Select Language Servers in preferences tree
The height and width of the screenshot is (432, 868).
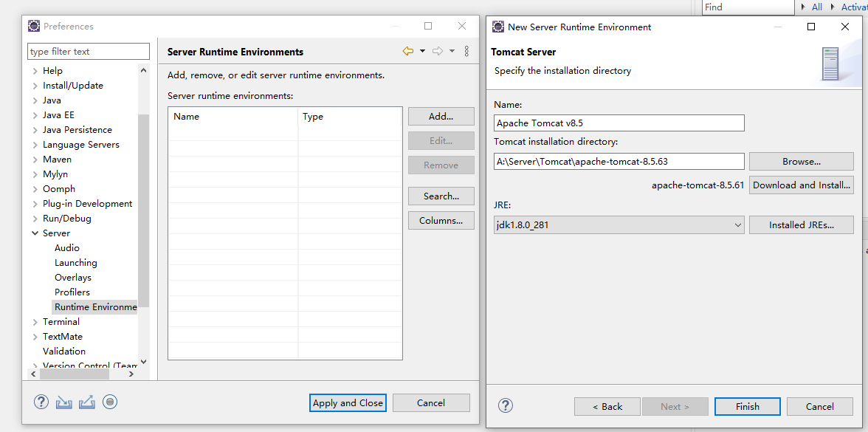click(x=81, y=145)
